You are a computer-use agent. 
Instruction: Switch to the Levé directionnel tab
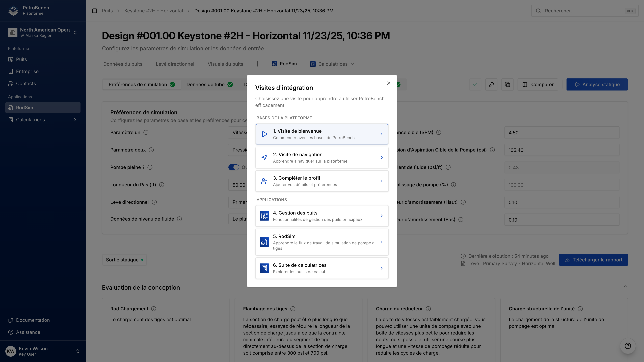point(175,64)
